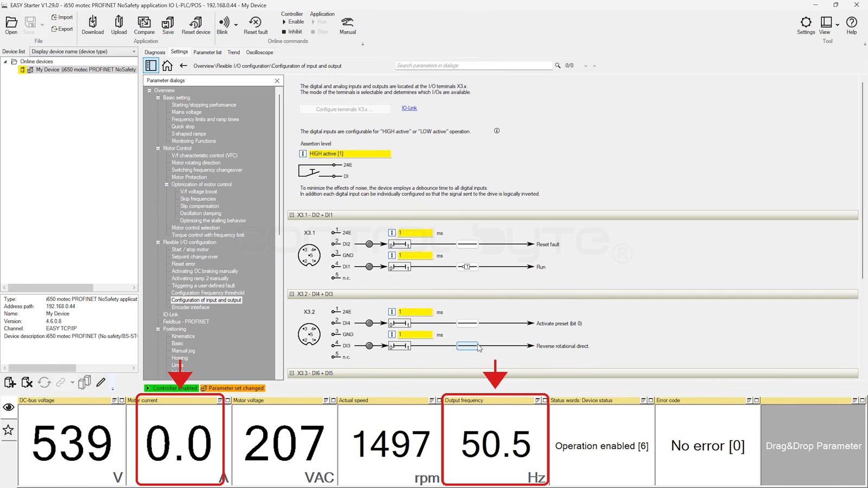Screen dimensions: 868x488
Task: Collapse the X3.1 - DI2 + DI1 section
Action: [292, 215]
